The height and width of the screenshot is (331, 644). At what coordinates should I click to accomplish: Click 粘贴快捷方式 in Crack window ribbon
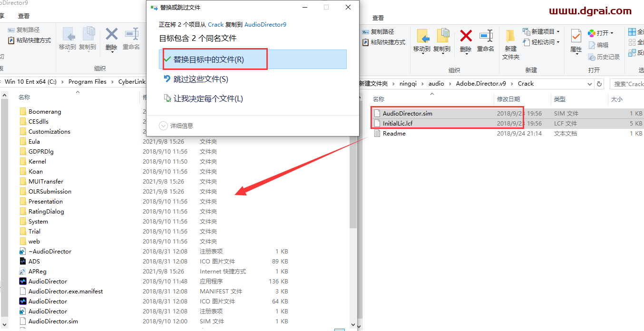click(383, 42)
